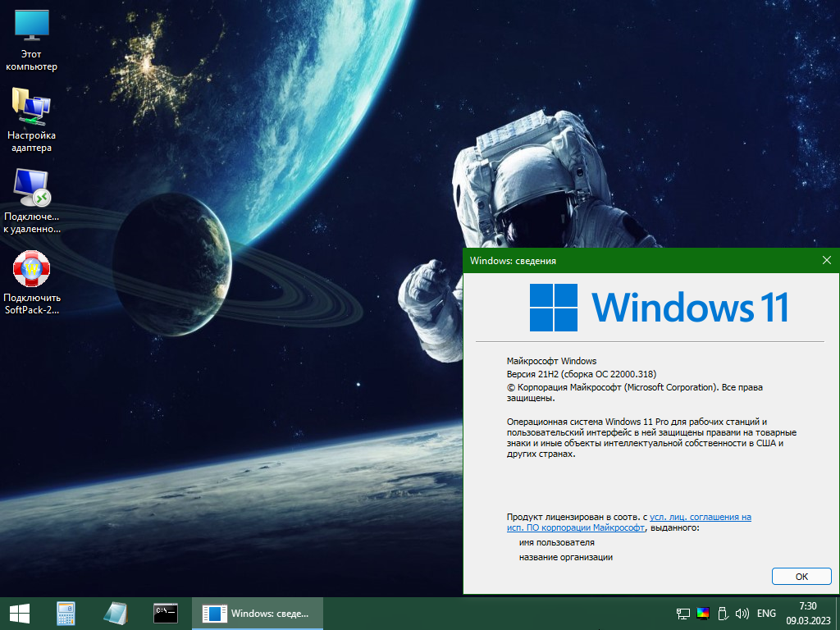Launch Calculator from the taskbar
The width and height of the screenshot is (840, 630).
(66, 614)
